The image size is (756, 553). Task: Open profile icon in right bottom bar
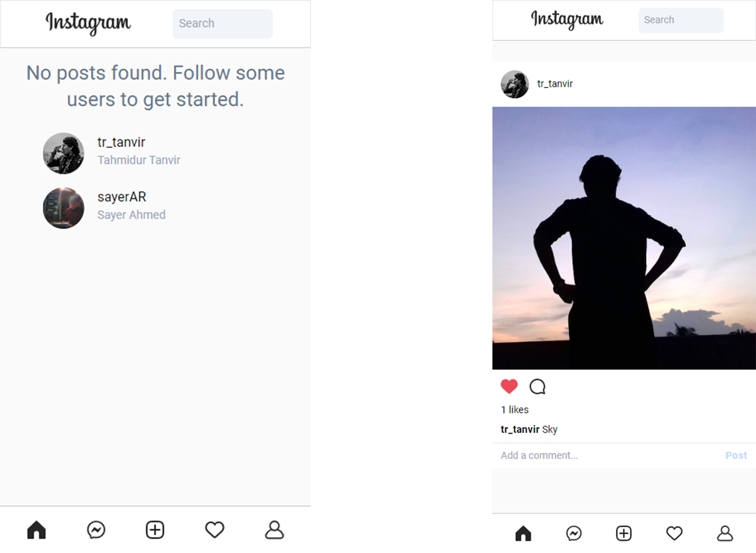725,533
